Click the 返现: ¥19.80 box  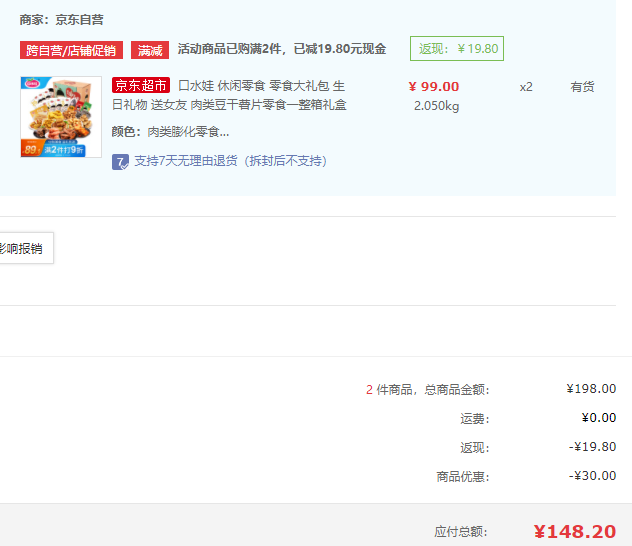click(457, 49)
